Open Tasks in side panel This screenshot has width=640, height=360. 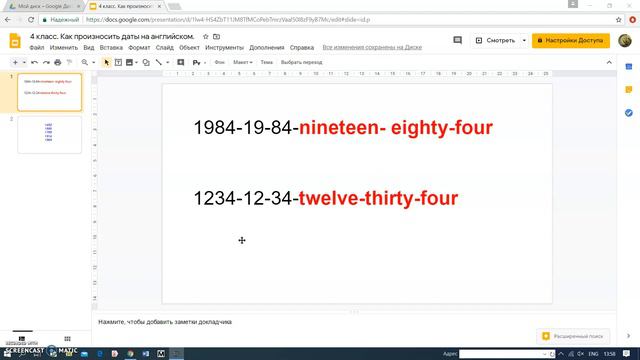click(x=629, y=113)
